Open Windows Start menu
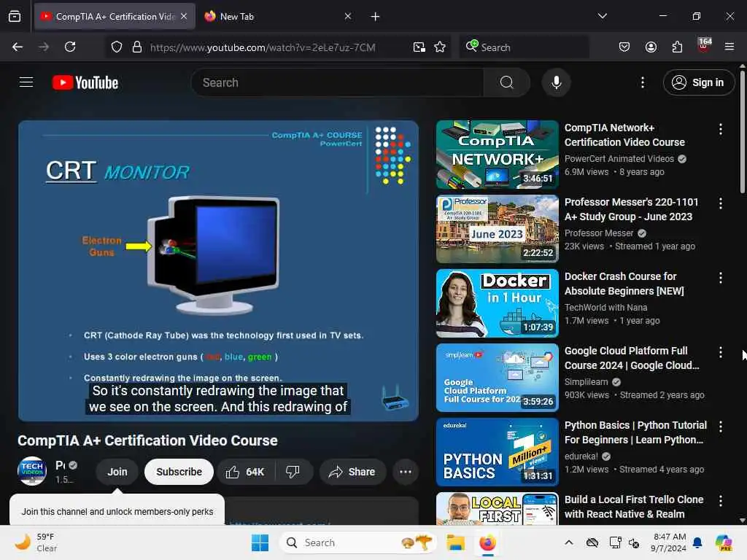The height and width of the screenshot is (560, 747). (x=260, y=542)
